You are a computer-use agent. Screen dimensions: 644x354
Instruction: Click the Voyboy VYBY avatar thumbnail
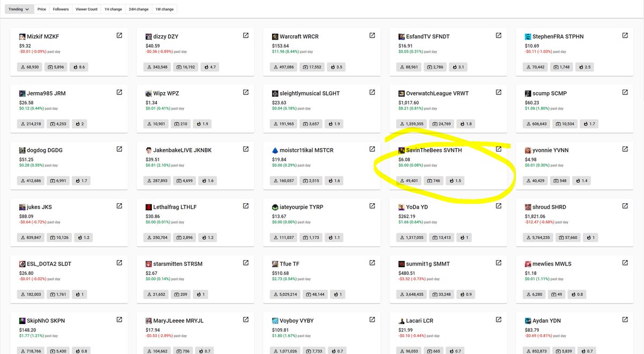tap(275, 321)
